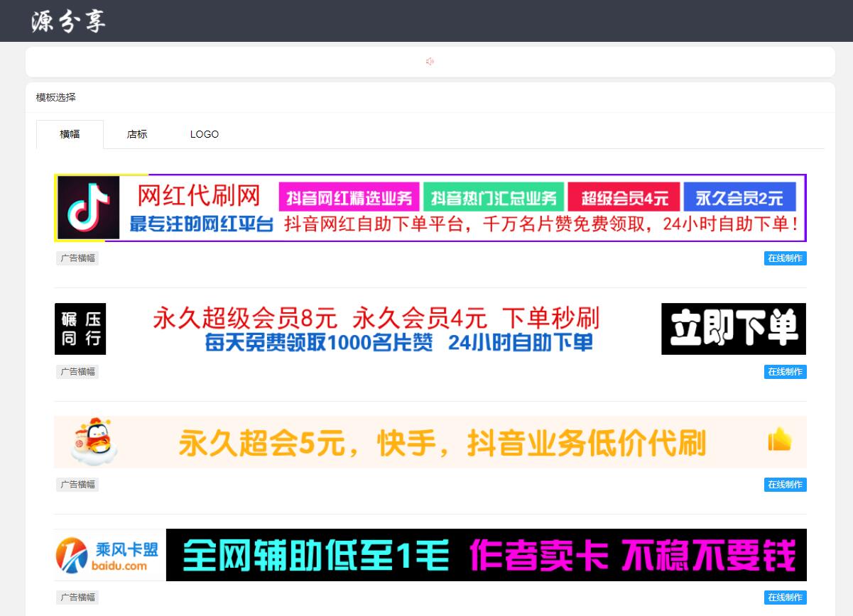Click the 模板选择 panel heading
Viewport: 853px width, 616px height.
[56, 97]
